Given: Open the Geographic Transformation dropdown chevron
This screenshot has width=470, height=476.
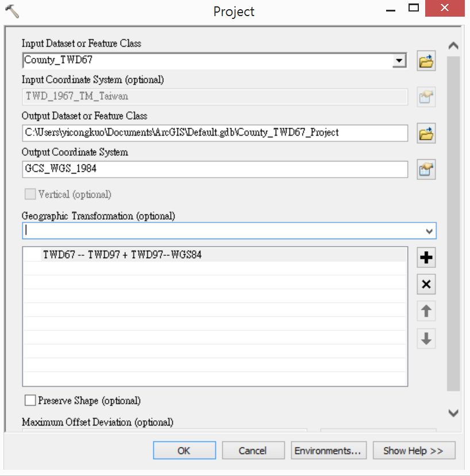Looking at the screenshot, I should point(429,231).
